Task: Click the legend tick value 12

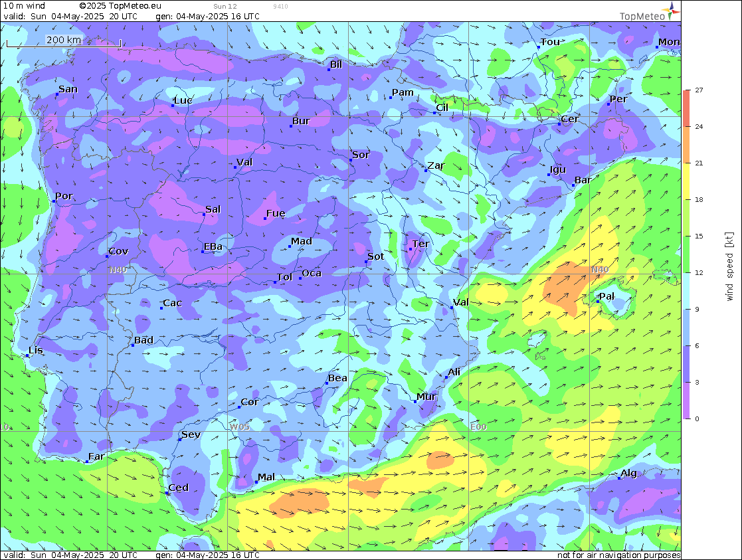Action: click(x=699, y=272)
